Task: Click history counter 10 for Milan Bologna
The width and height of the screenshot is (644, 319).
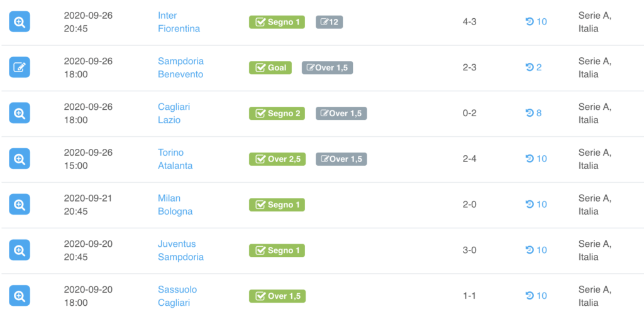Action: 536,204
